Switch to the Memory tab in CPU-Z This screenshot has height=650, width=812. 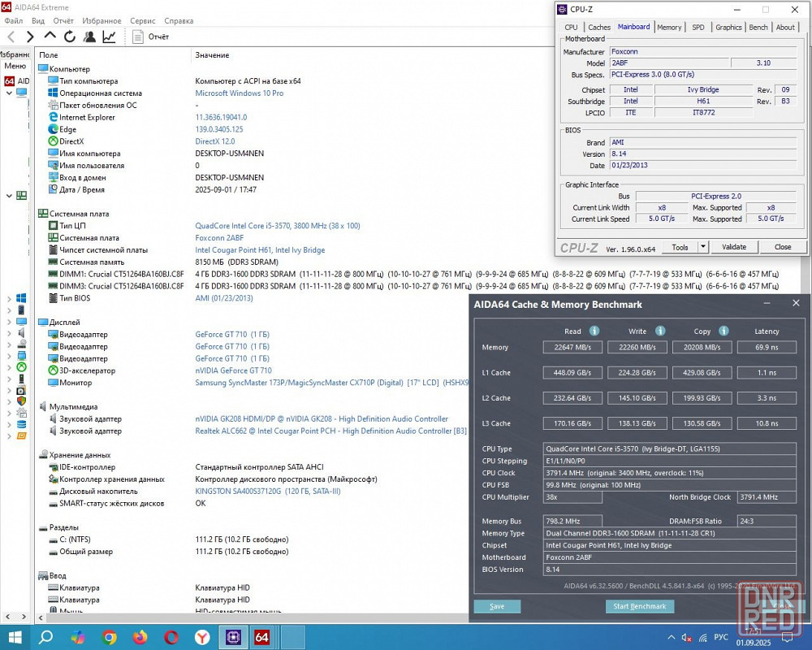[x=669, y=27]
